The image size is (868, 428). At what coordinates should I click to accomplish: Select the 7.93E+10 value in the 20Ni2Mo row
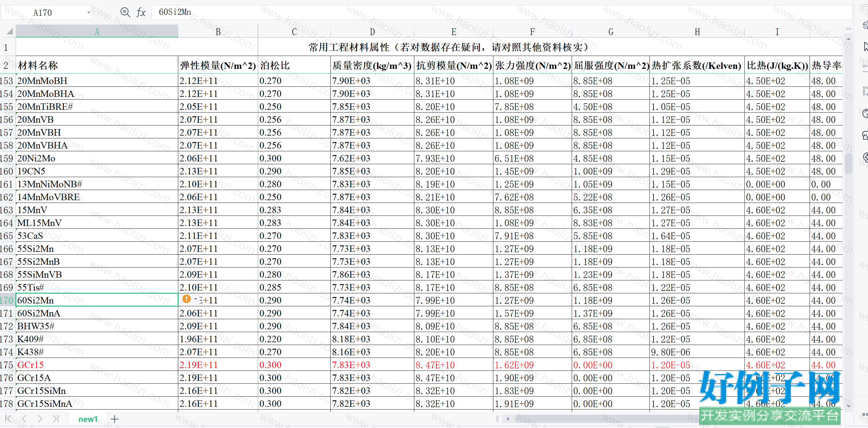coord(454,158)
